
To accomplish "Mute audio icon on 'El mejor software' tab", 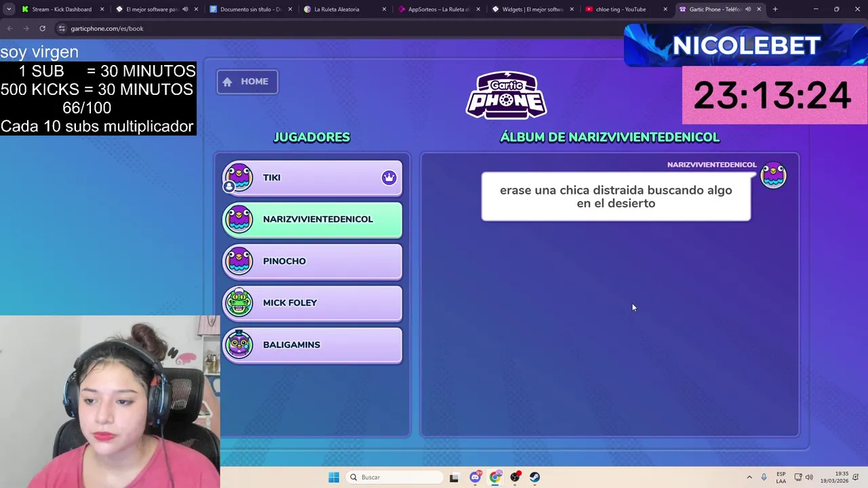I will (185, 9).
